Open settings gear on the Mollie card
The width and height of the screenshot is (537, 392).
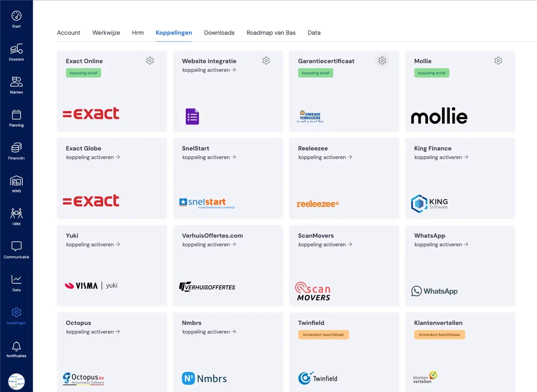[498, 60]
